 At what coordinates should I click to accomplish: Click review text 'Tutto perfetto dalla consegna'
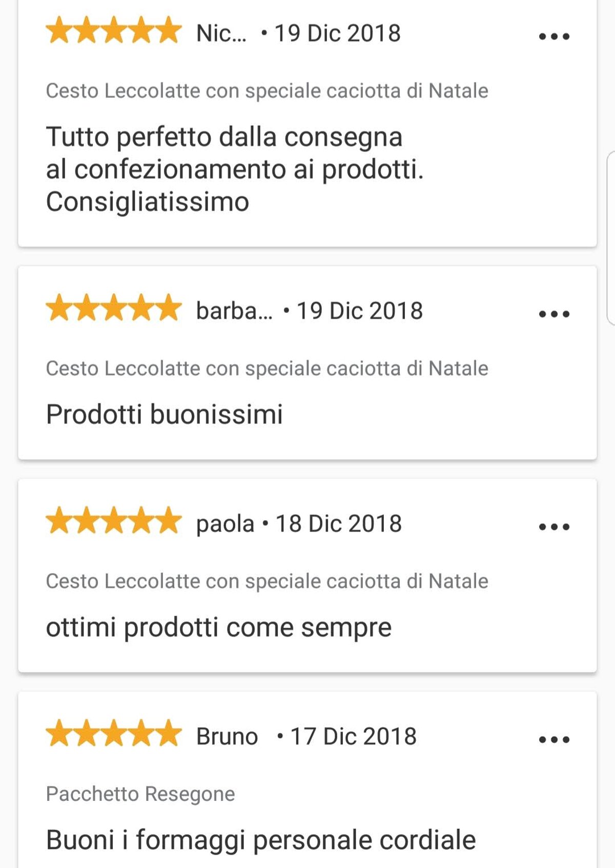tap(224, 137)
